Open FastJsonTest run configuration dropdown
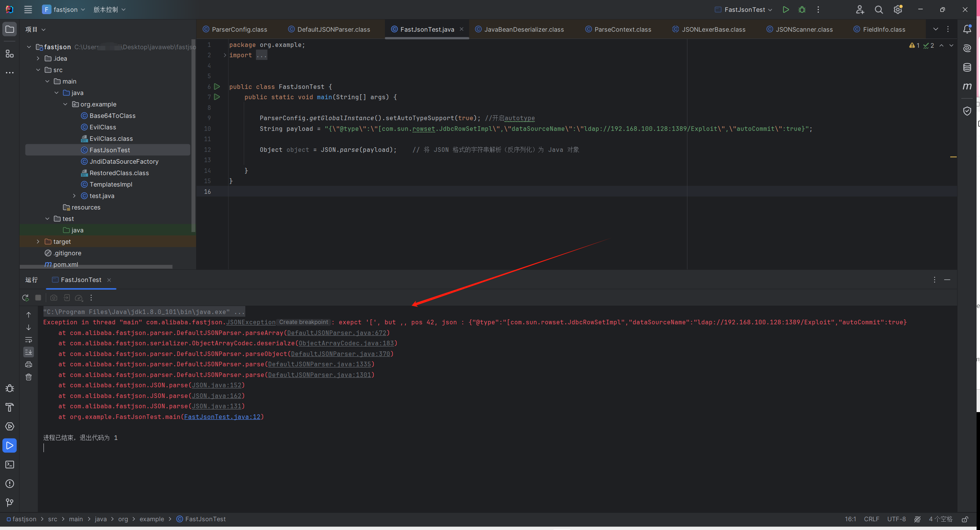The image size is (980, 530). point(743,10)
